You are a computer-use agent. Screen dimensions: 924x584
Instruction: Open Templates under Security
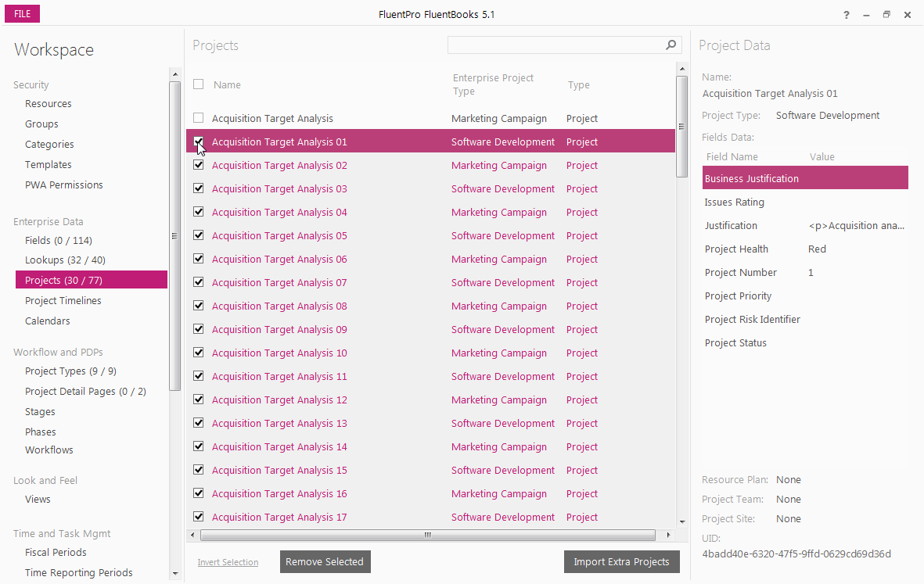coord(49,165)
